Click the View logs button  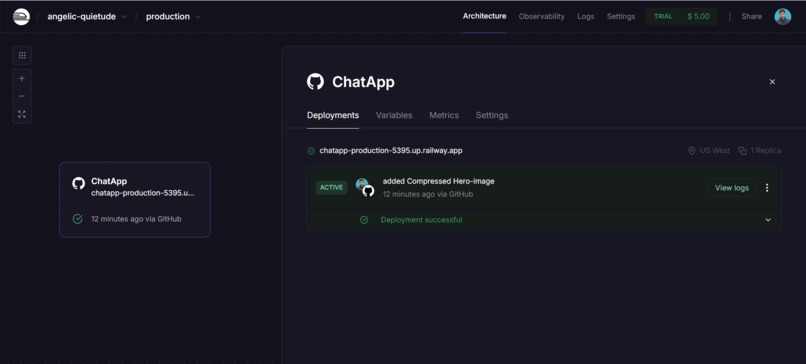(731, 188)
